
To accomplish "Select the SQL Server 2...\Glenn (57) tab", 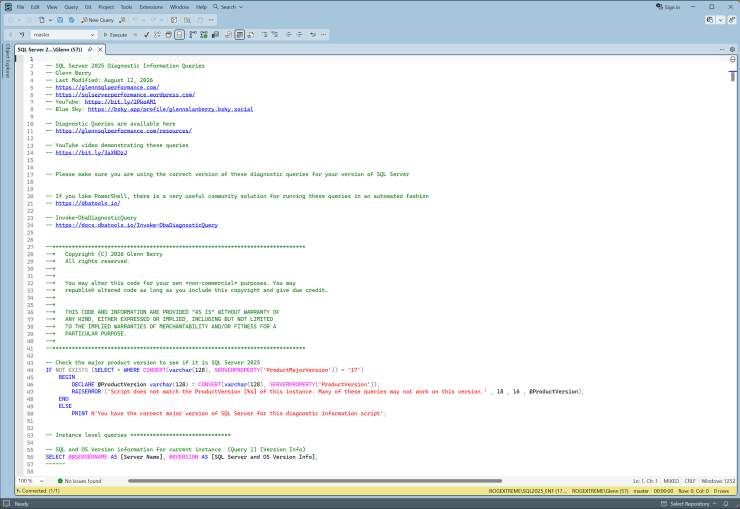I will (x=50, y=49).
